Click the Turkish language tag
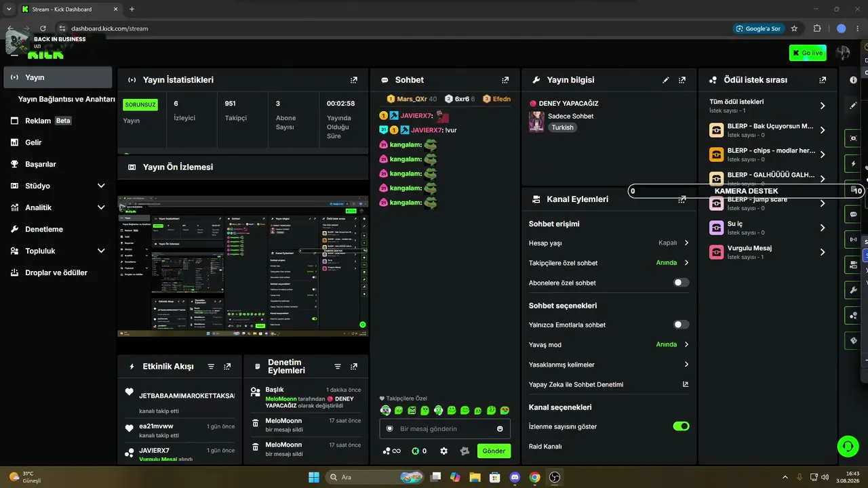This screenshot has height=488, width=868. tap(562, 127)
